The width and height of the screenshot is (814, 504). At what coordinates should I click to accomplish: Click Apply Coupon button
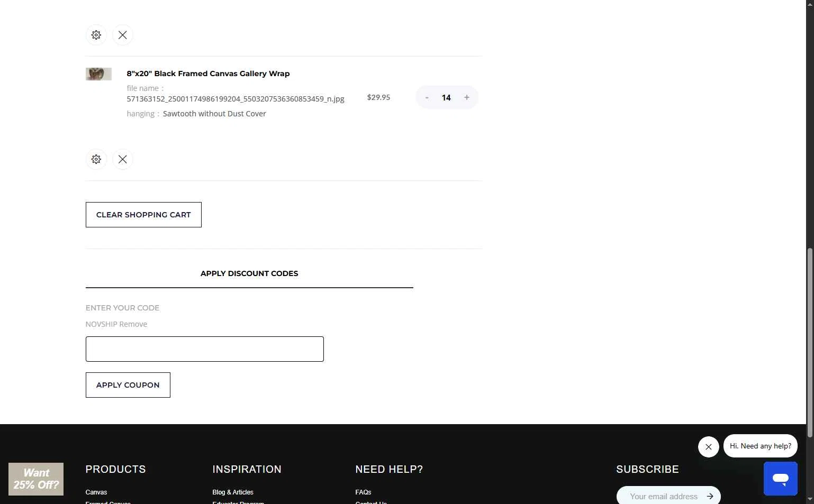pyautogui.click(x=128, y=385)
